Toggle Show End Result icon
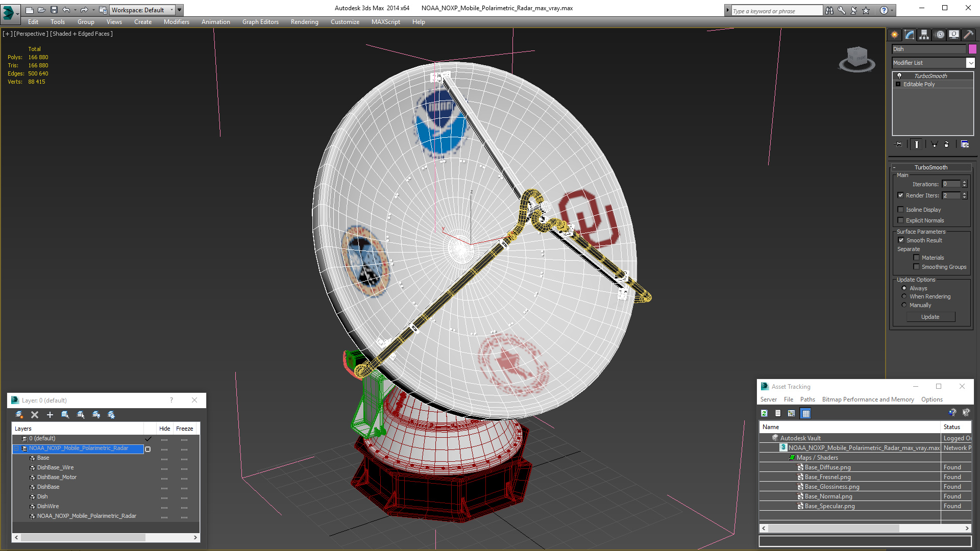Viewport: 980px width, 551px height. pos(917,144)
